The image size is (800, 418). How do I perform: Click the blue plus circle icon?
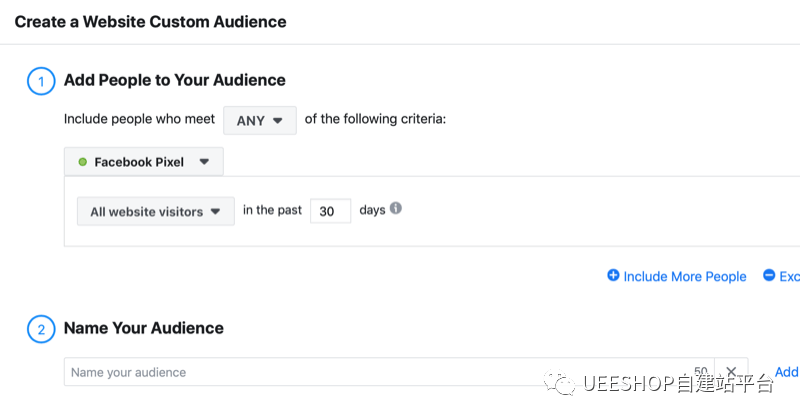click(613, 276)
